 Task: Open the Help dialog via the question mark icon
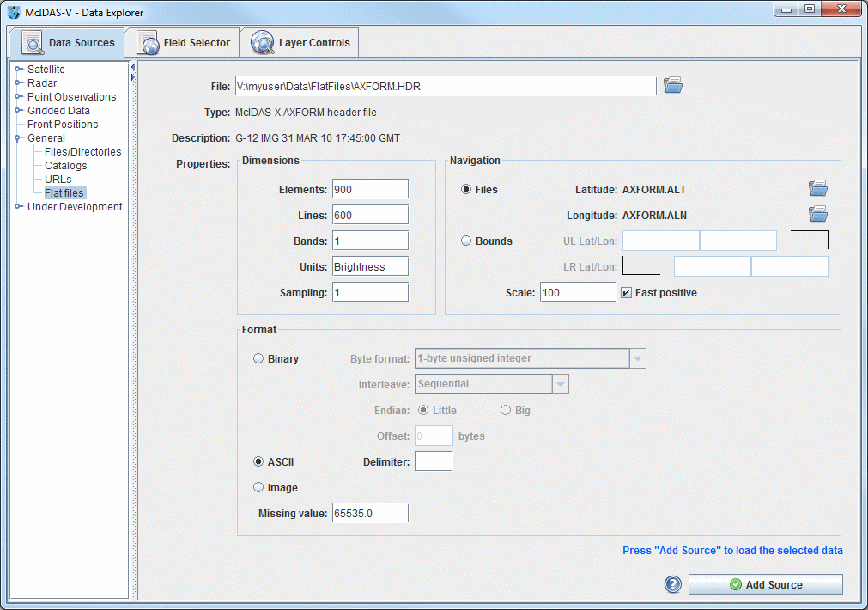click(x=672, y=584)
